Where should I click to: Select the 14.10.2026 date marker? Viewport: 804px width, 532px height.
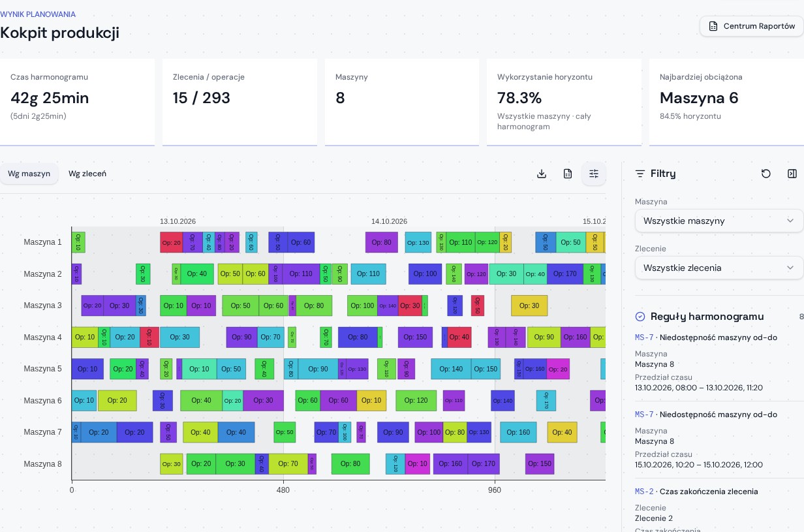[x=389, y=222]
